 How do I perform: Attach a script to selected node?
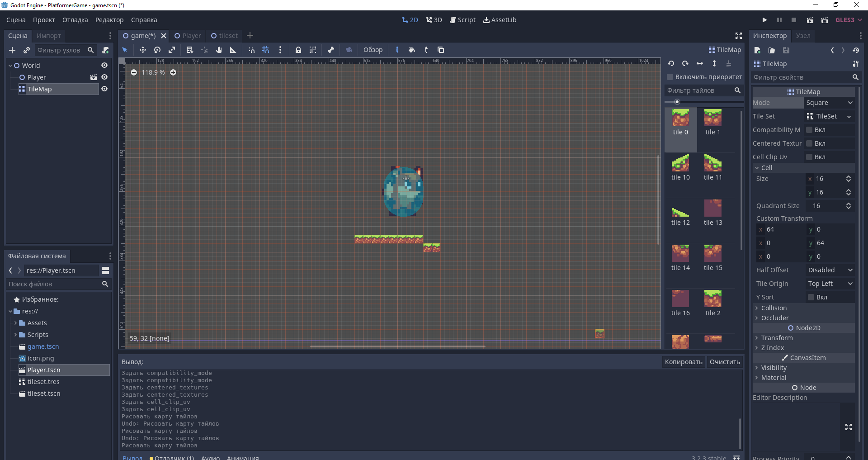pos(105,50)
